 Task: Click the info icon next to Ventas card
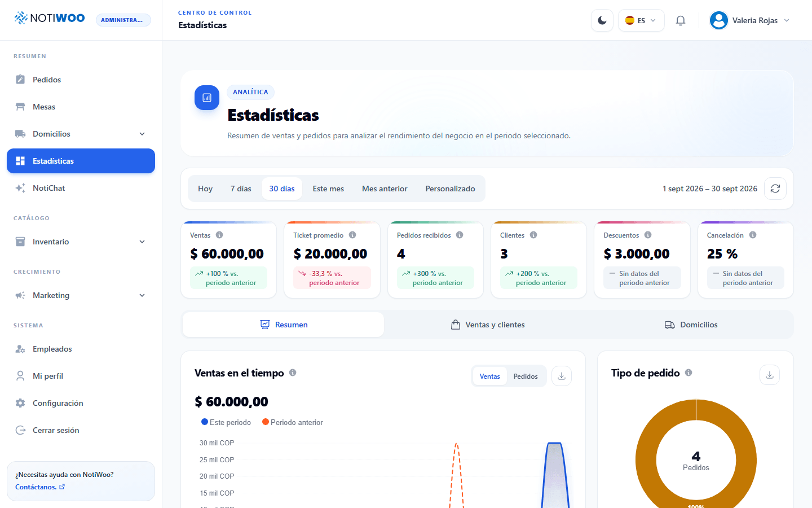pos(219,235)
